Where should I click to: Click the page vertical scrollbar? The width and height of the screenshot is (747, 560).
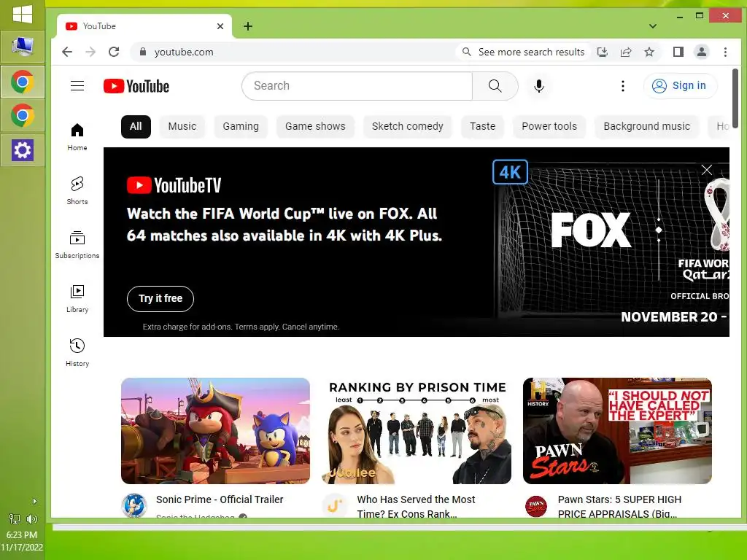pos(735,98)
